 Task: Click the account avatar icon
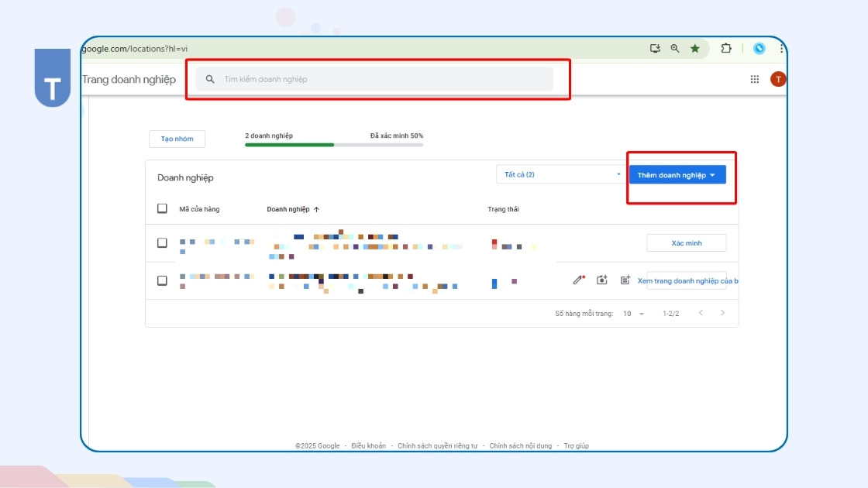(x=777, y=78)
